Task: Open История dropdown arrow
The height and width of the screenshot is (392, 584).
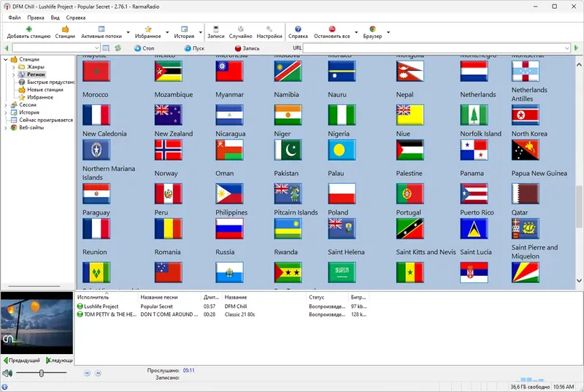Action: 200,32
